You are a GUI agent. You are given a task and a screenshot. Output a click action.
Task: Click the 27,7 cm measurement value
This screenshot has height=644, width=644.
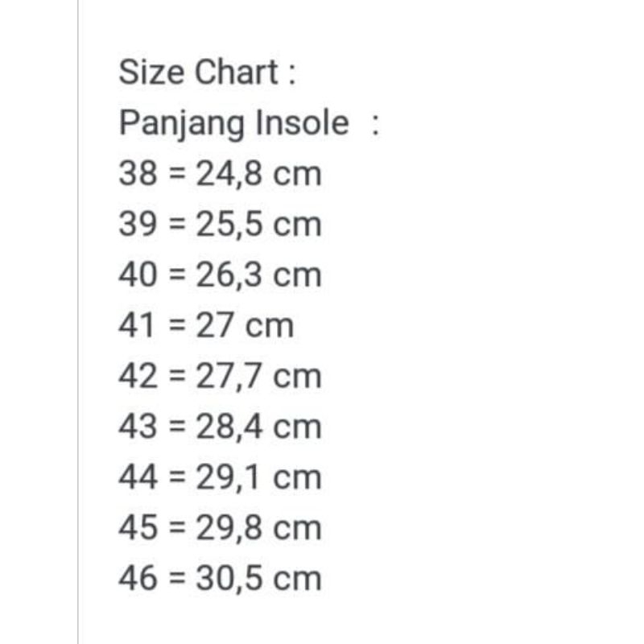pos(258,377)
